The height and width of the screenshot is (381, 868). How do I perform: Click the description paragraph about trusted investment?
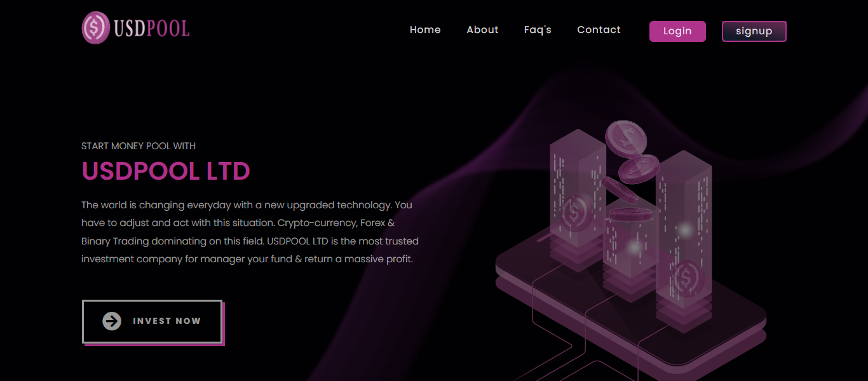(250, 232)
